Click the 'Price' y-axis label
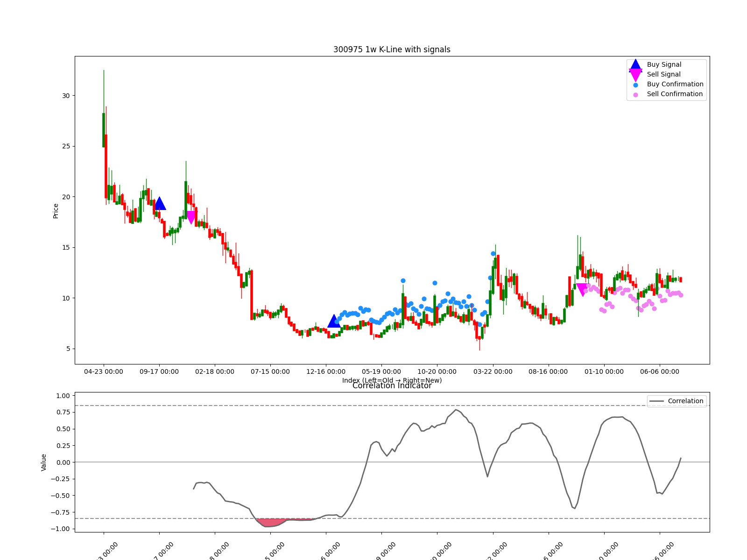Viewport: 747px width, 560px height. pos(56,211)
